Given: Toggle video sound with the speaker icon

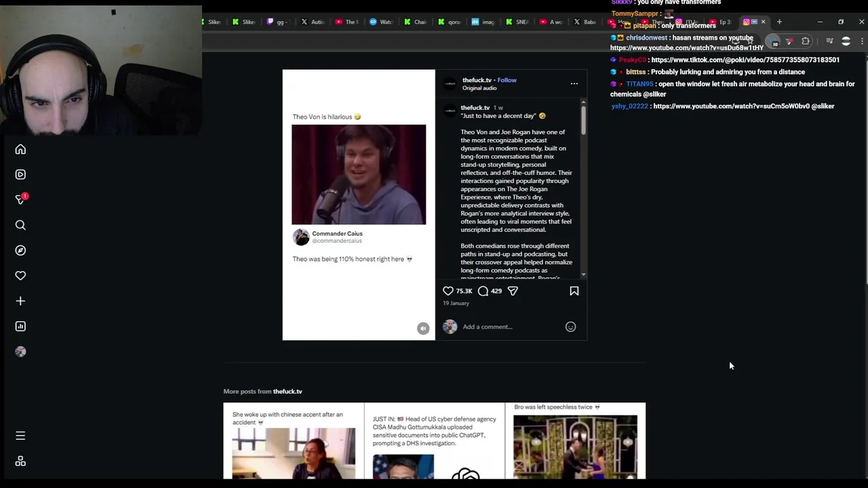Looking at the screenshot, I should coord(423,328).
